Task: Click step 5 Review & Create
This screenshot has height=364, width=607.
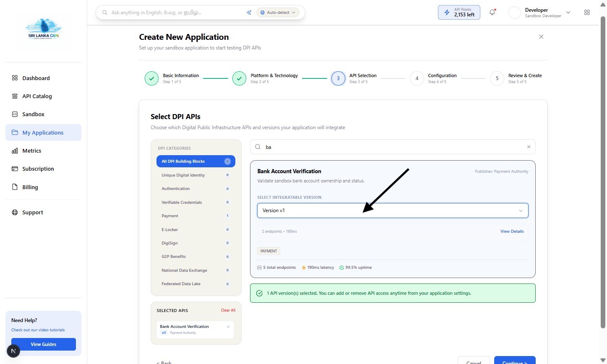Action: point(516,78)
